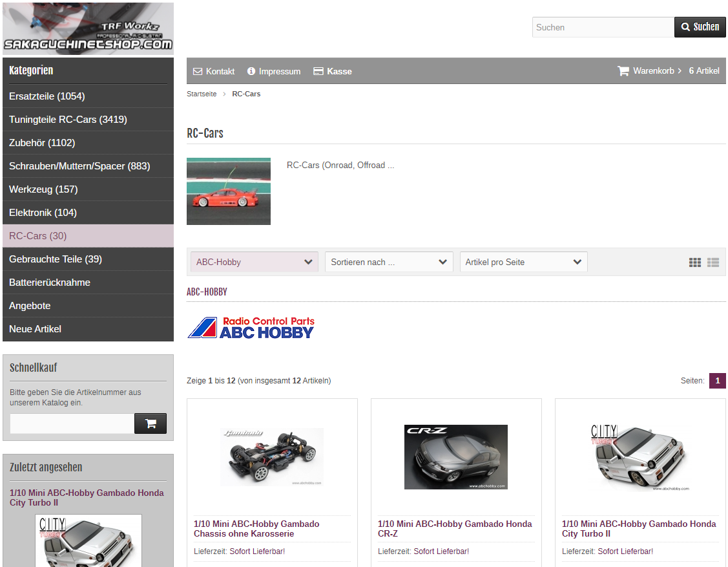Viewport: 728px width, 567px height.
Task: Open the Batterierücknahme page
Action: [x=88, y=282]
